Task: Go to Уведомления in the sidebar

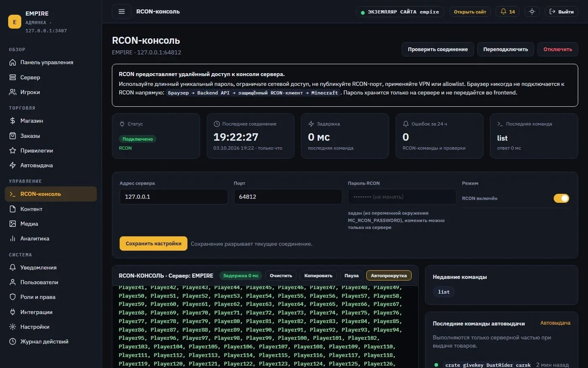Action: (51, 267)
